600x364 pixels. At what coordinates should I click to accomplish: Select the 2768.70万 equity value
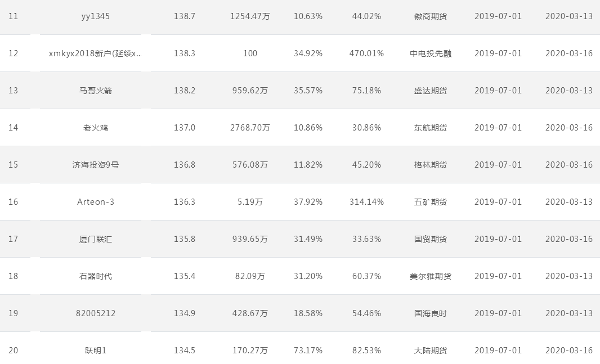[x=250, y=128]
